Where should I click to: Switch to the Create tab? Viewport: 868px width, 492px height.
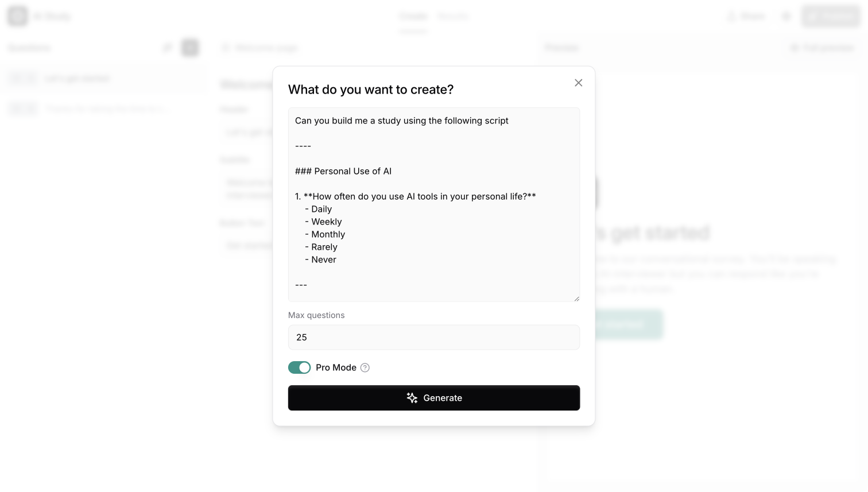click(413, 16)
